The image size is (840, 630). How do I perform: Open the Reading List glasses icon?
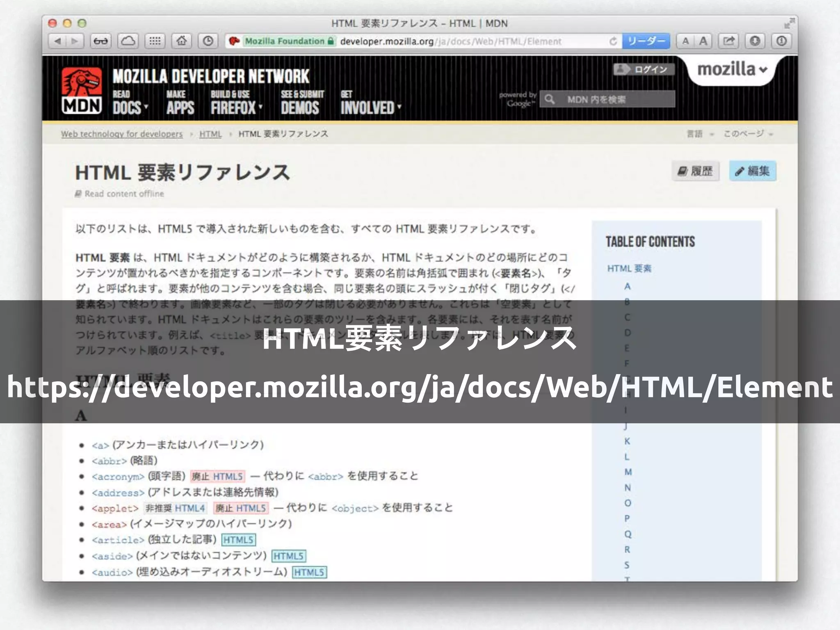pyautogui.click(x=101, y=41)
